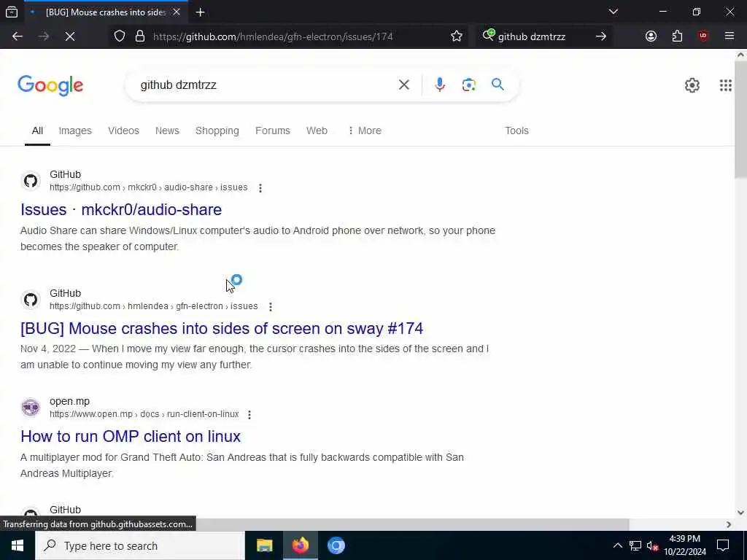The height and width of the screenshot is (560, 747).
Task: Click the taskbar 'Type here to search' box
Action: 140,545
